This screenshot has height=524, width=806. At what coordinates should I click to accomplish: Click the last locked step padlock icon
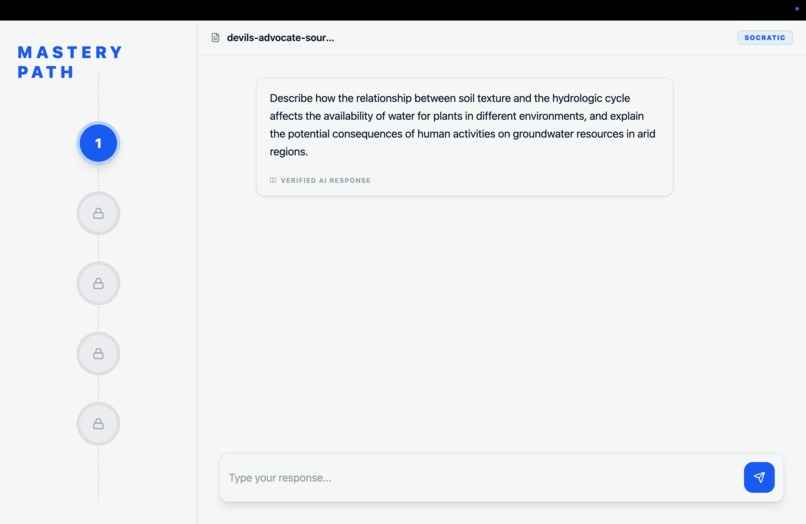(98, 424)
